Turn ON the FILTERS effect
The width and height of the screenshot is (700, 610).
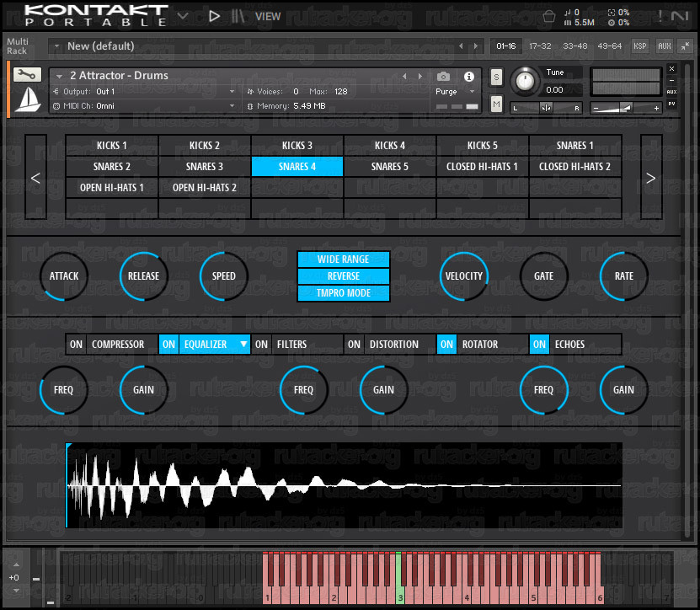(262, 345)
